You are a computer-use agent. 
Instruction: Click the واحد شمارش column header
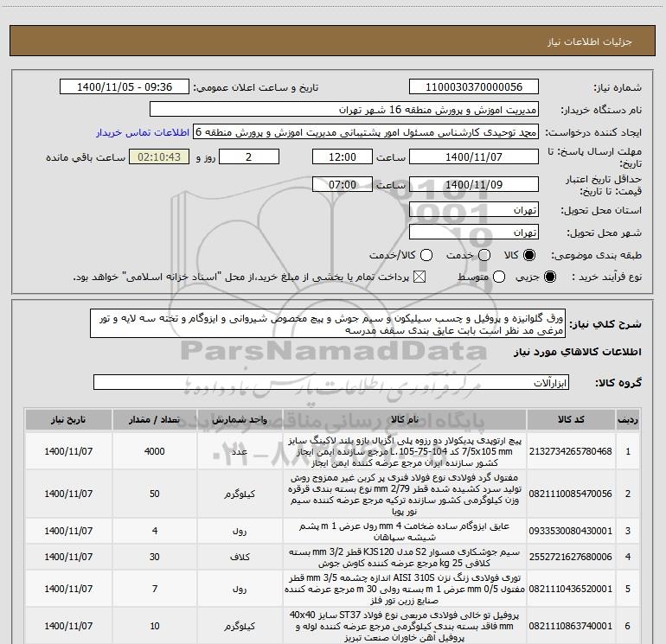point(240,420)
